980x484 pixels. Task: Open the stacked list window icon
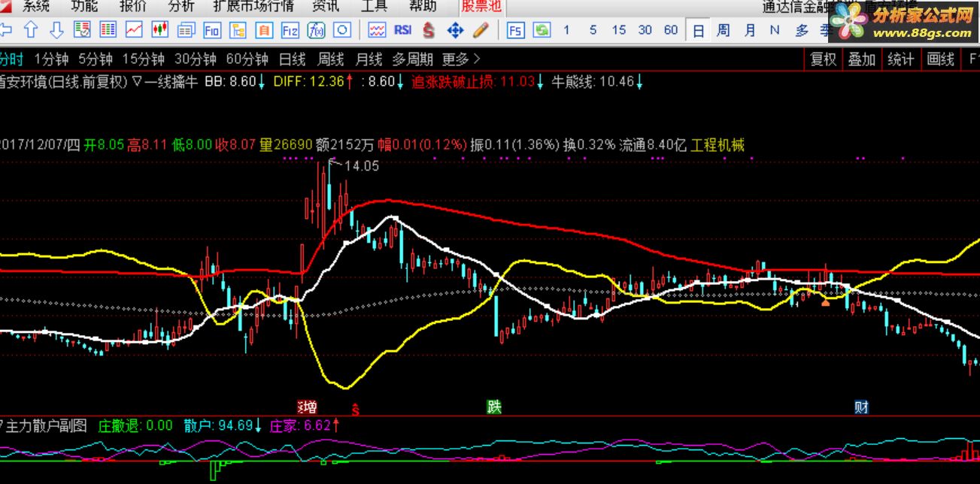[186, 30]
